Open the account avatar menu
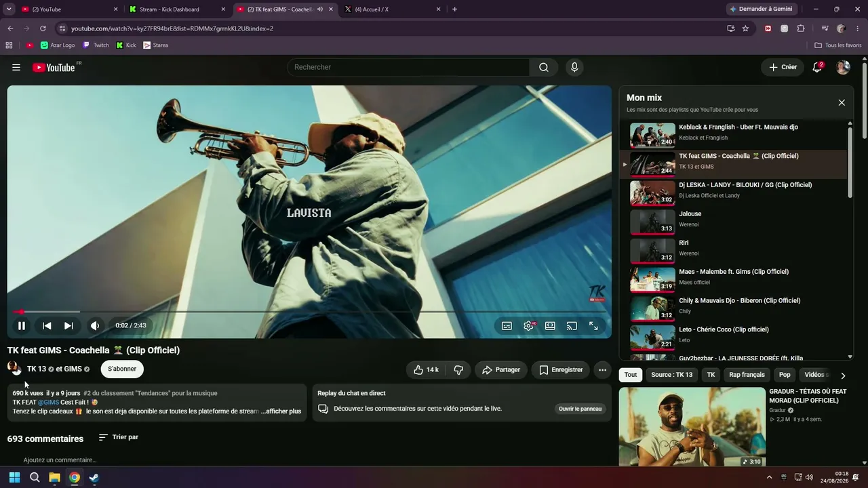The height and width of the screenshot is (488, 868). tap(843, 68)
